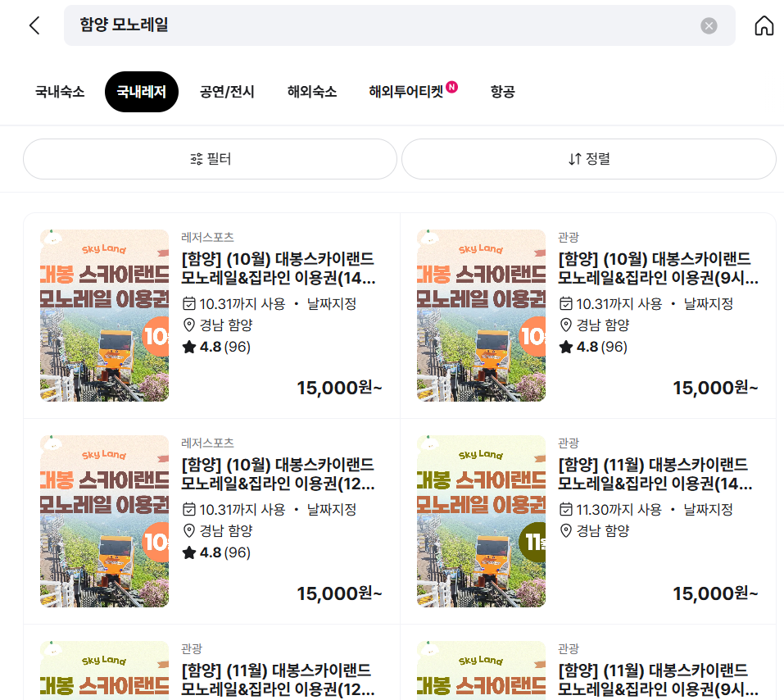Open title [함양] (11월) 대봉스카이랜드 이용권(9시...

[x=658, y=680]
